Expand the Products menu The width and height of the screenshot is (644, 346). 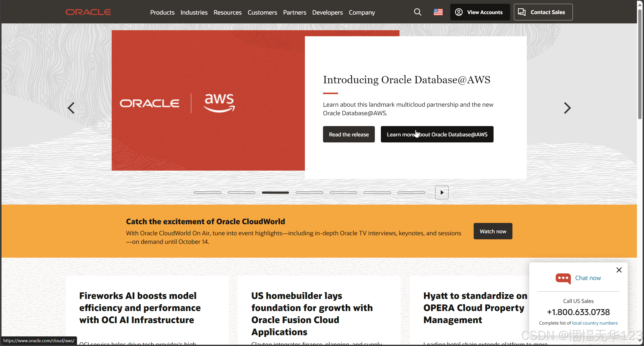click(162, 12)
